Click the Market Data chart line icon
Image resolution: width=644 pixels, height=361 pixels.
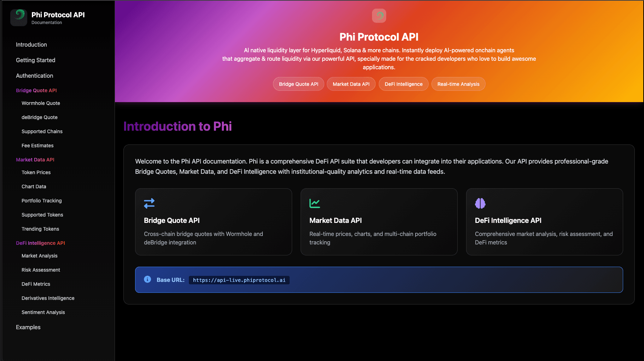click(x=314, y=203)
